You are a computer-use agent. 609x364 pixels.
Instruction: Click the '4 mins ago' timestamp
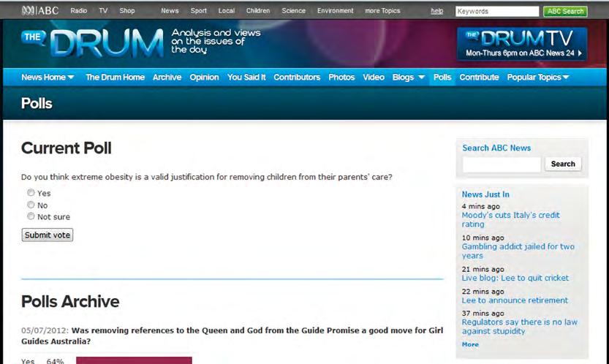click(481, 206)
